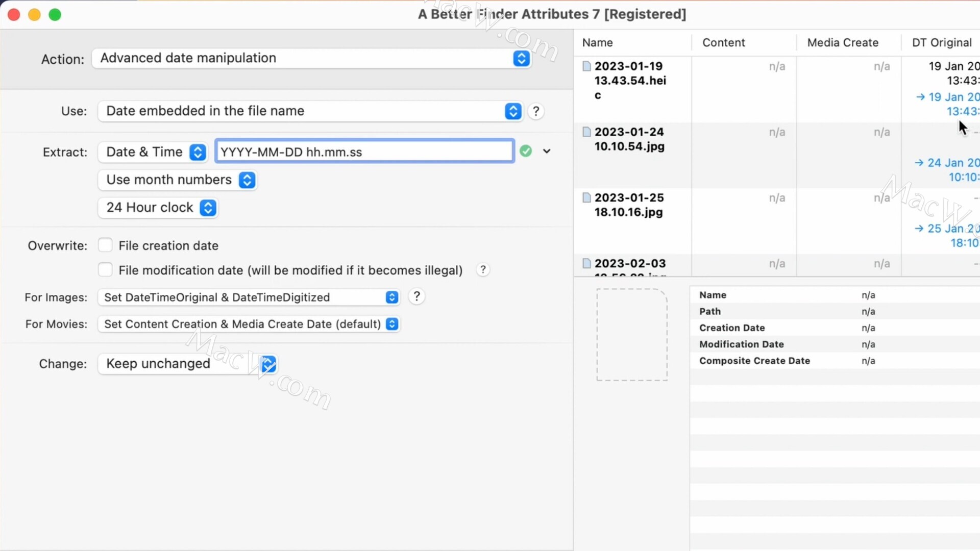Select the 2023-02-03 file row
The width and height of the screenshot is (980, 551).
777,265
